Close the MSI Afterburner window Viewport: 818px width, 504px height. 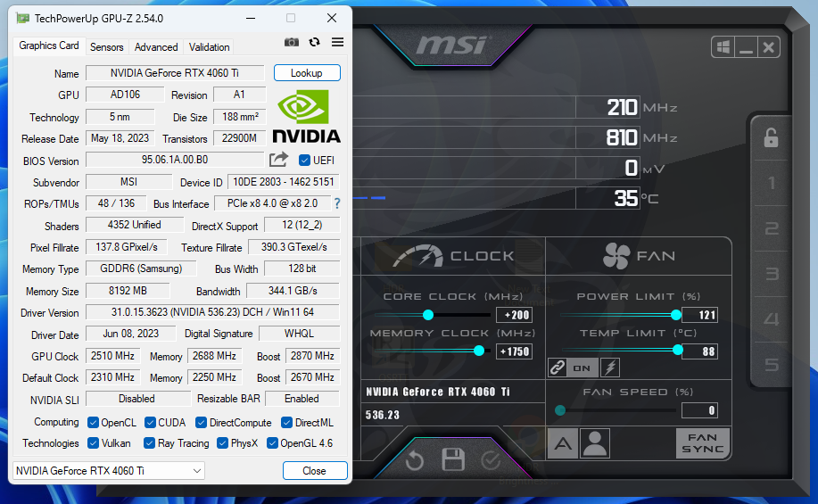pyautogui.click(x=768, y=47)
